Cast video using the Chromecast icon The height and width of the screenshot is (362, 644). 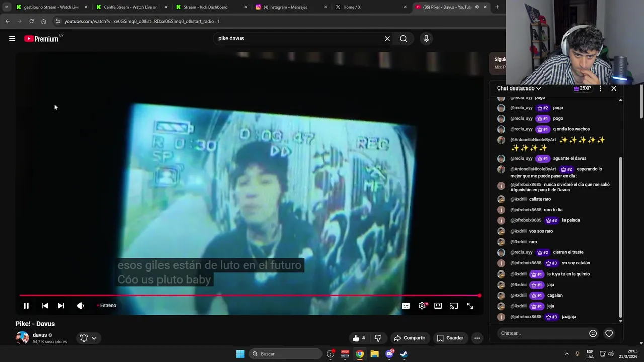click(454, 306)
